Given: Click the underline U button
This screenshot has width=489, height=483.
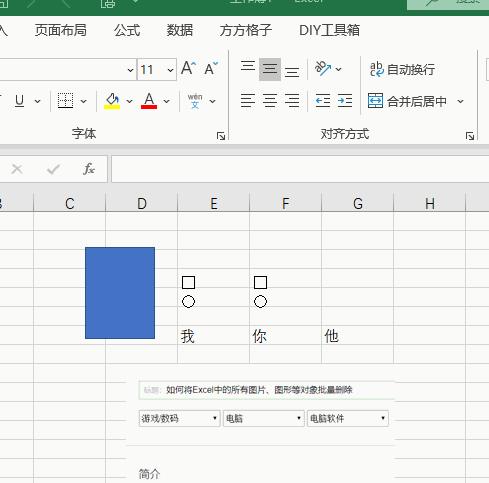Looking at the screenshot, I should [x=20, y=101].
